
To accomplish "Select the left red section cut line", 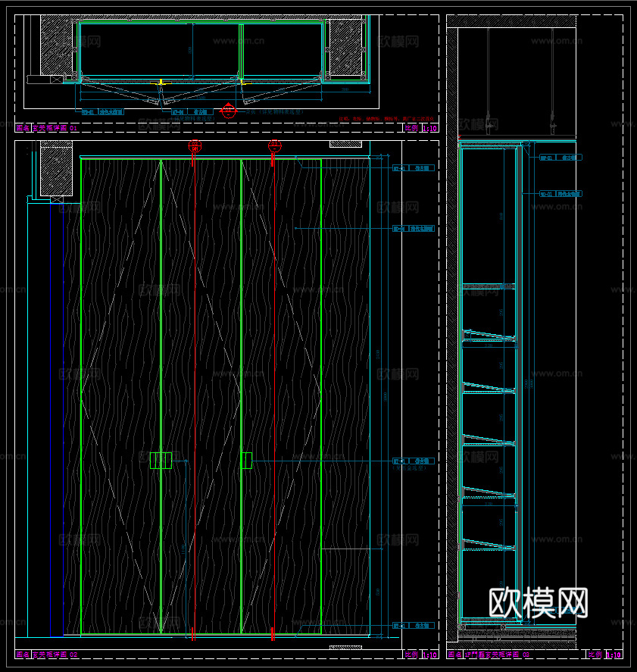I will [195, 396].
